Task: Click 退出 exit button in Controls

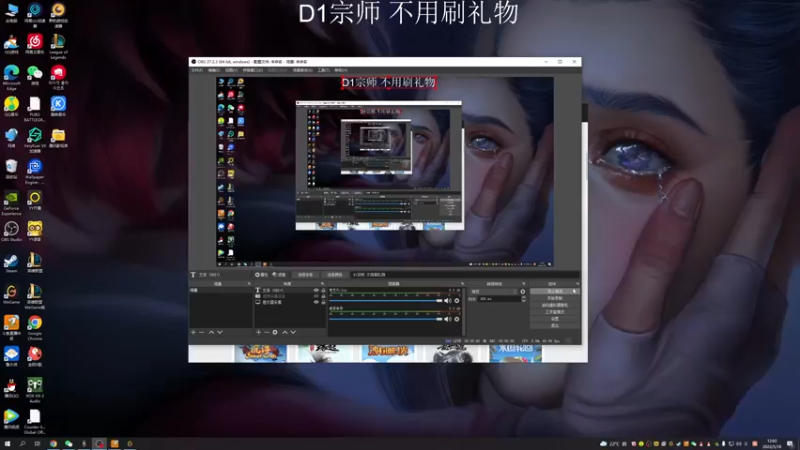Action: coord(555,326)
